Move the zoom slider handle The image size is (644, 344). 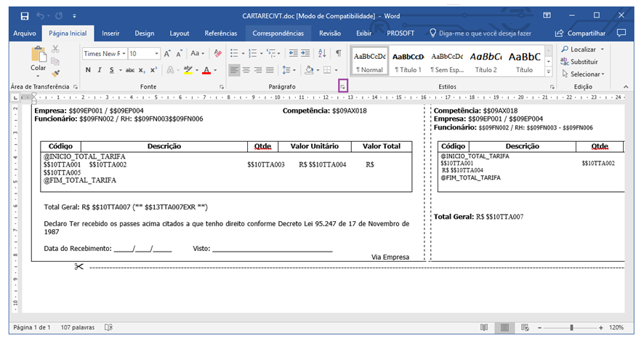pyautogui.click(x=571, y=327)
